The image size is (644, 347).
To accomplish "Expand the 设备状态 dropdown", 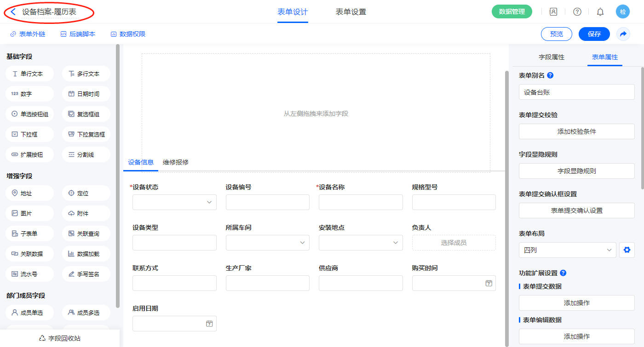I will (174, 202).
